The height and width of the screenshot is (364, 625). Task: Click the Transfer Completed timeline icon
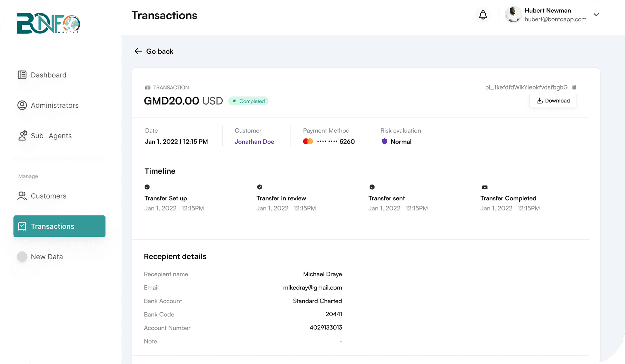coord(485,187)
